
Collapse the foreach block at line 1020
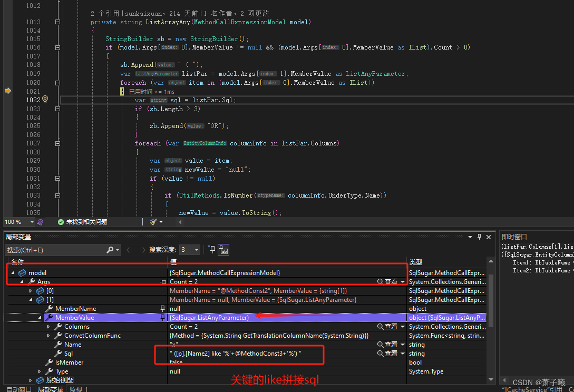[x=57, y=83]
